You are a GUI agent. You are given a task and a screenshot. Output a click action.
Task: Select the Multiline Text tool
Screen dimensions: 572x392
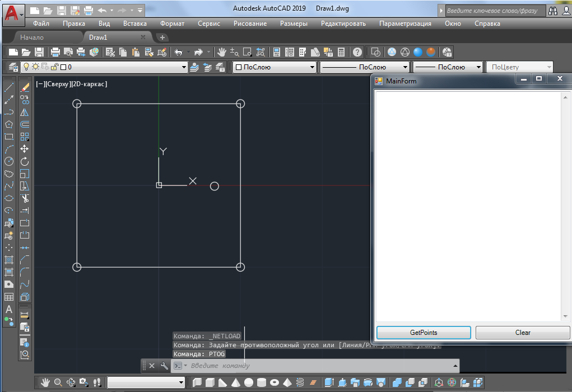click(x=9, y=309)
